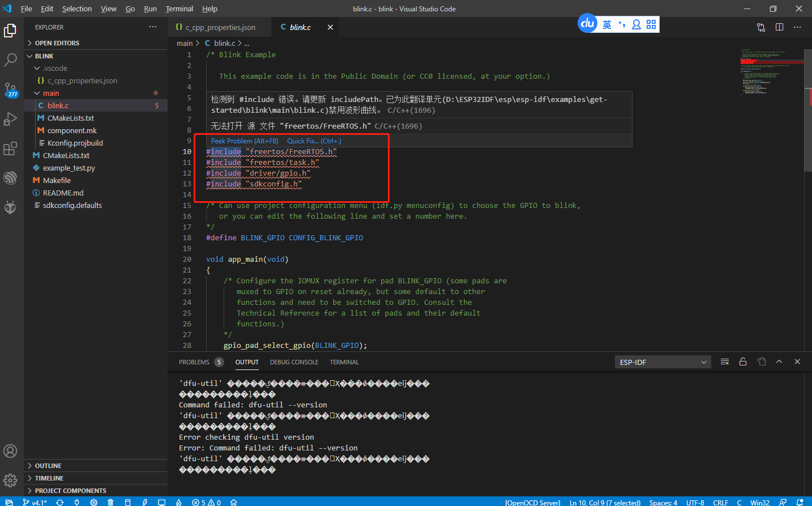Image resolution: width=812 pixels, height=506 pixels.
Task: Click the ESP-IDF full clean trash icon
Action: click(110, 502)
